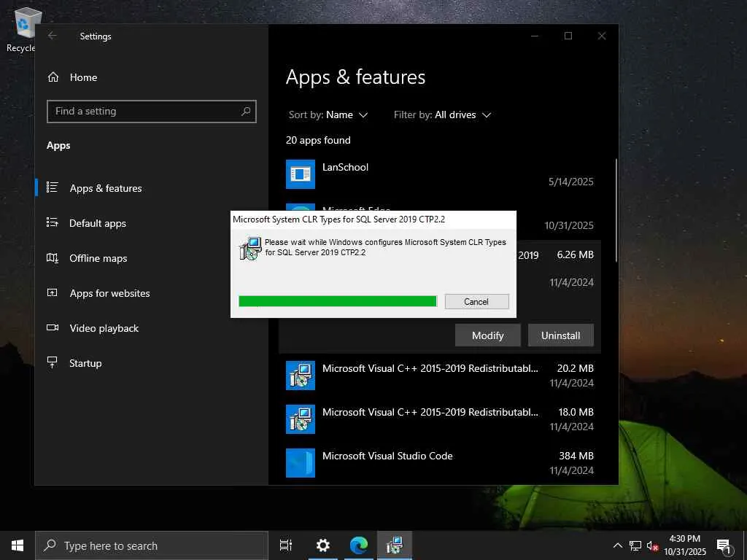Open the notification center icon
The image size is (747, 560).
724,545
